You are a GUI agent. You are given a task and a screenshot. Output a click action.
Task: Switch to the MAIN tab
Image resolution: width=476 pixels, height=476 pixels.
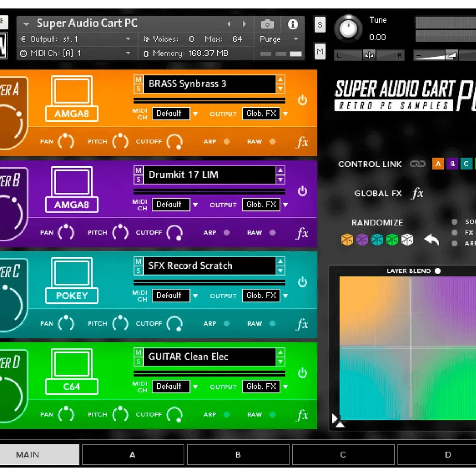(x=40, y=454)
